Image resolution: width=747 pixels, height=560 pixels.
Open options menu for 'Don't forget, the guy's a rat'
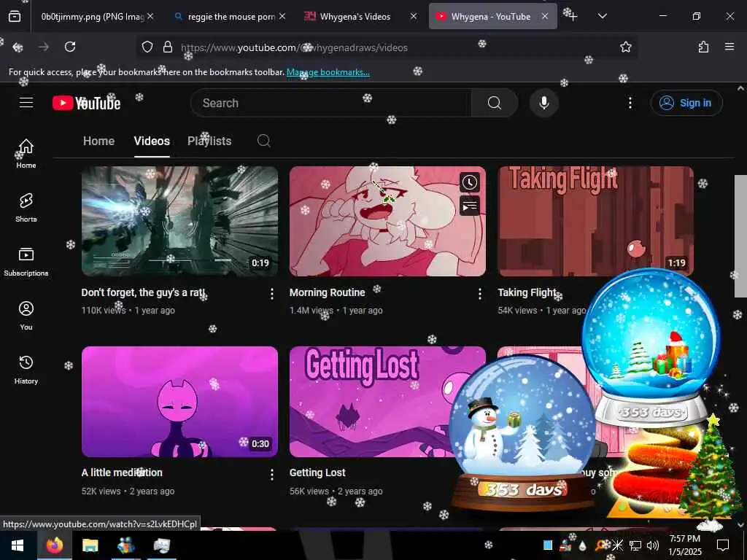[x=271, y=294]
